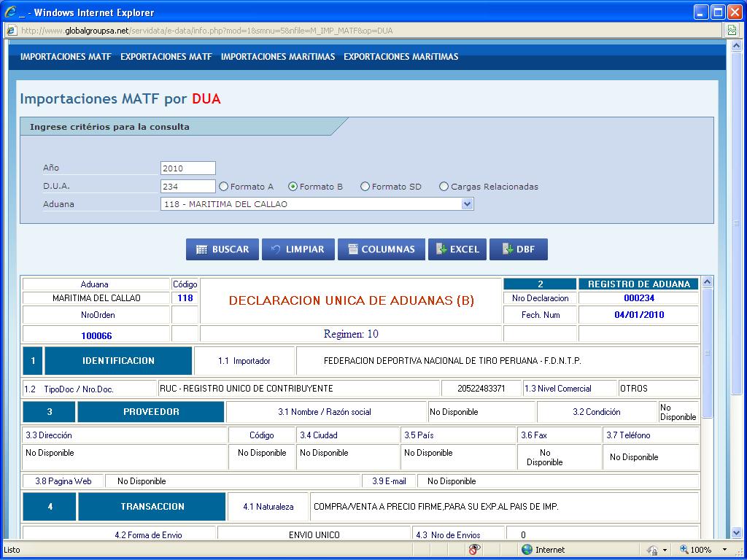Choose the Formato SD option
The height and width of the screenshot is (560, 747).
[365, 187]
